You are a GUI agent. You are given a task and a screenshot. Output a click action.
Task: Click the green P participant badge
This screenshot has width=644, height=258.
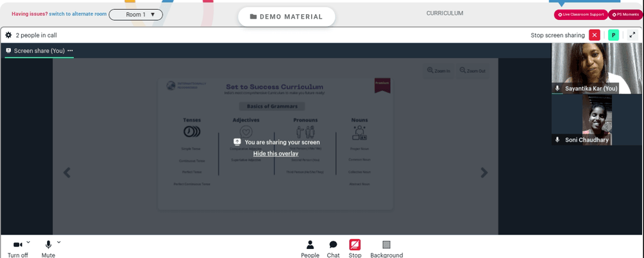coord(613,35)
